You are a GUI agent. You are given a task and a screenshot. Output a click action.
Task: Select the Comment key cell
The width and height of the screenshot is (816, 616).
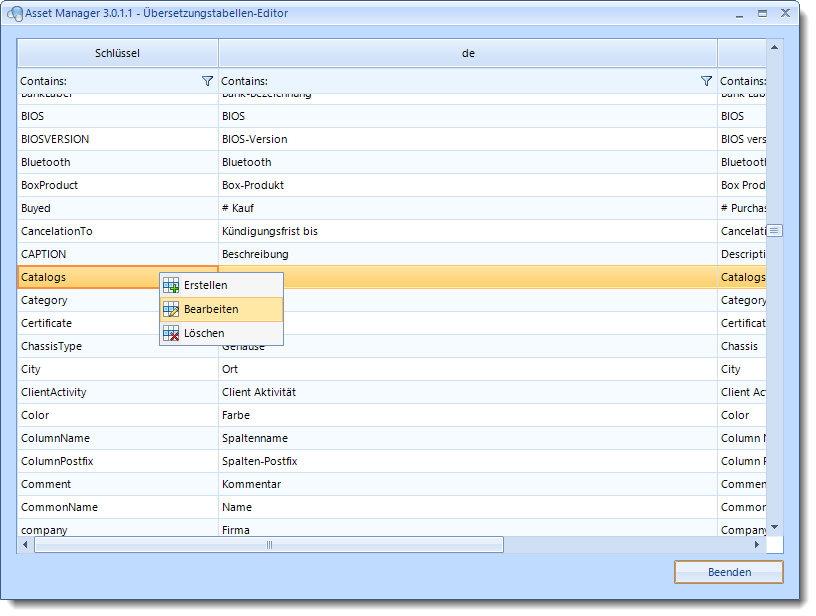coord(118,484)
